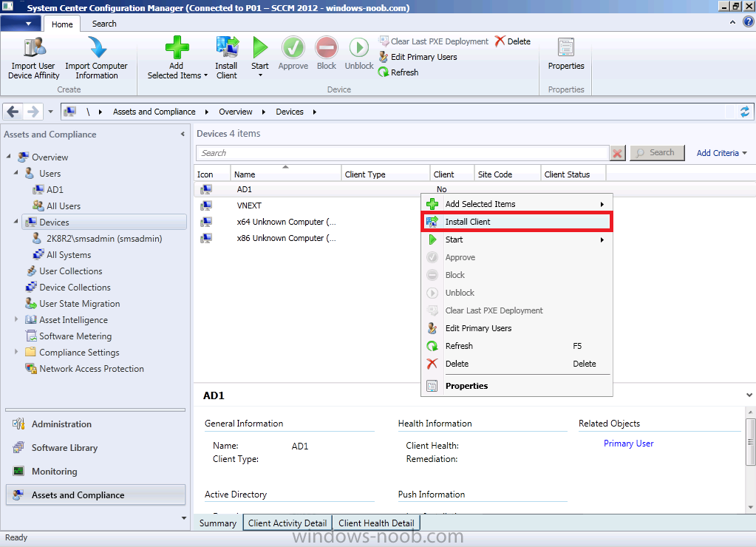756x547 pixels.
Task: Collapse the Assets and Compliance navigation pane
Action: tap(183, 134)
